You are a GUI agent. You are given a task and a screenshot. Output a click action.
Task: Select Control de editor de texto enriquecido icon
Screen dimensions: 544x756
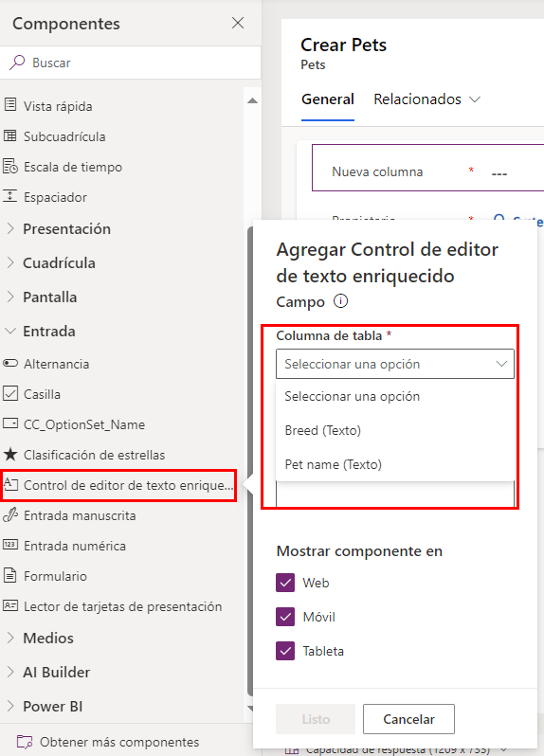[x=10, y=484]
